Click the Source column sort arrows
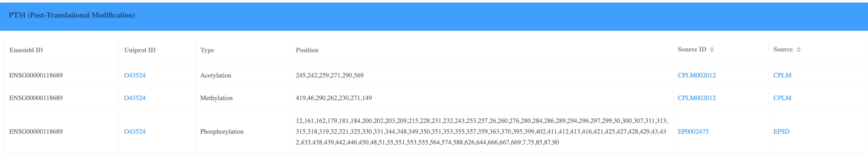The image size is (868, 156). (x=798, y=50)
